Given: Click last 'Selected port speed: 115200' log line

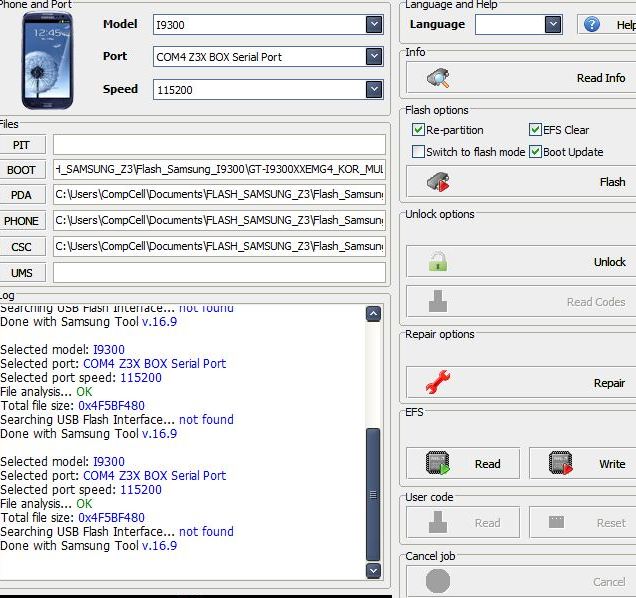Looking at the screenshot, I should click(x=81, y=490).
